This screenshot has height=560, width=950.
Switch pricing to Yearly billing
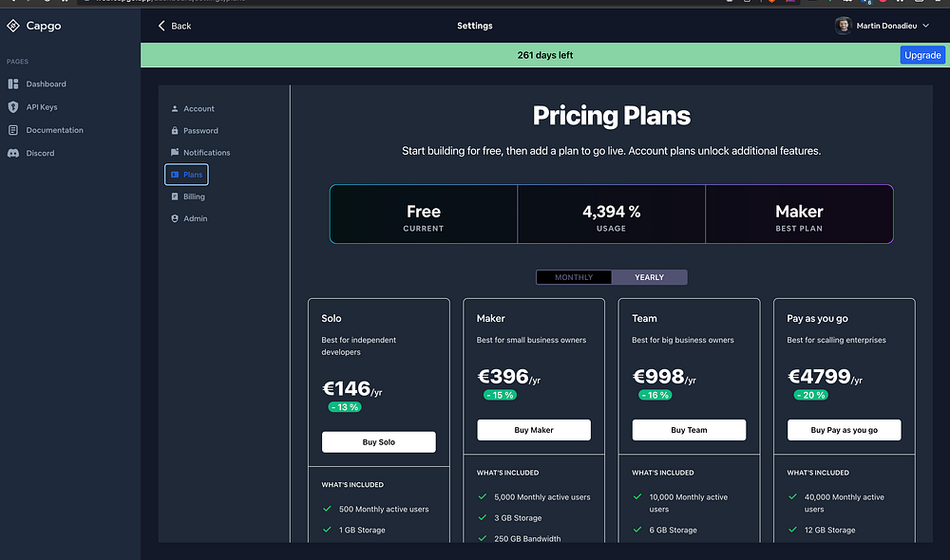pos(650,277)
